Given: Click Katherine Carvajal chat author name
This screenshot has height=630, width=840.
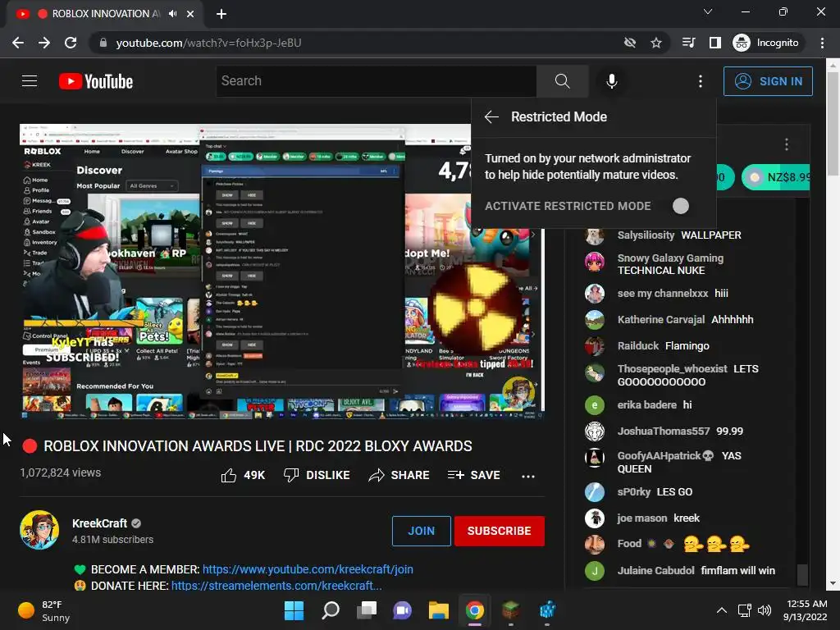Looking at the screenshot, I should (x=660, y=320).
